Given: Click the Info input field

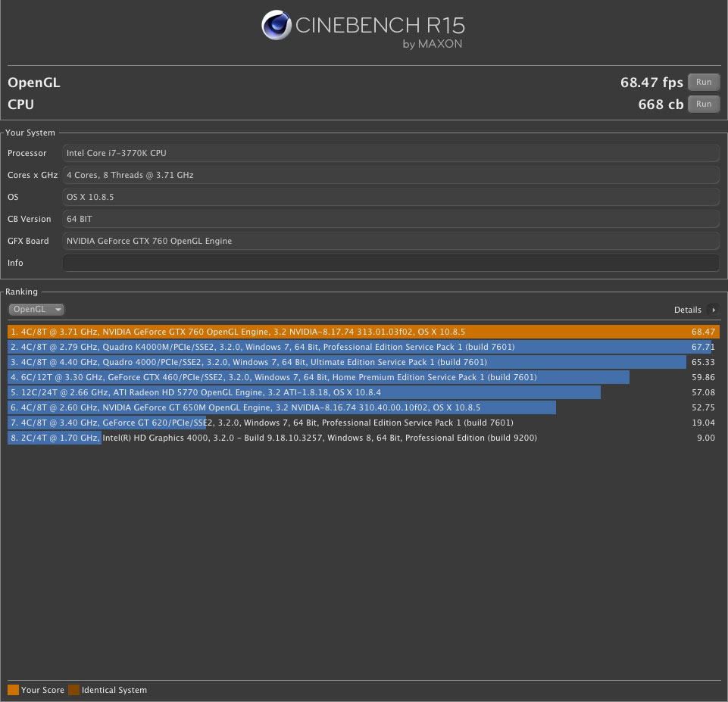Looking at the screenshot, I should pos(391,263).
